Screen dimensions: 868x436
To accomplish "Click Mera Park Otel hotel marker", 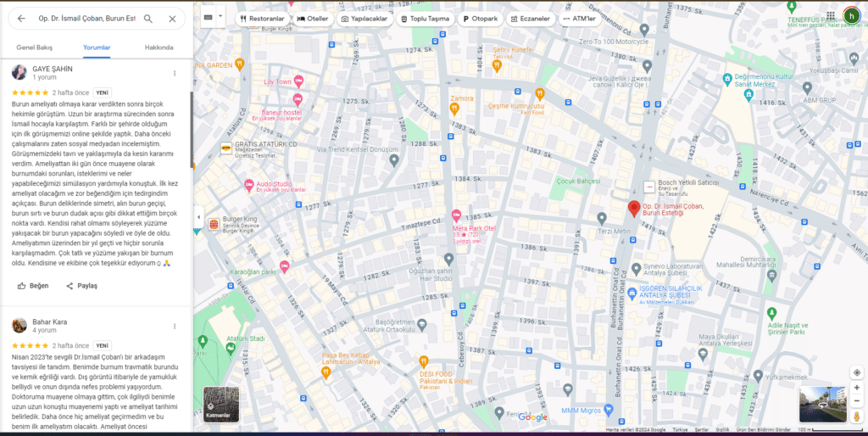I will click(x=457, y=215).
